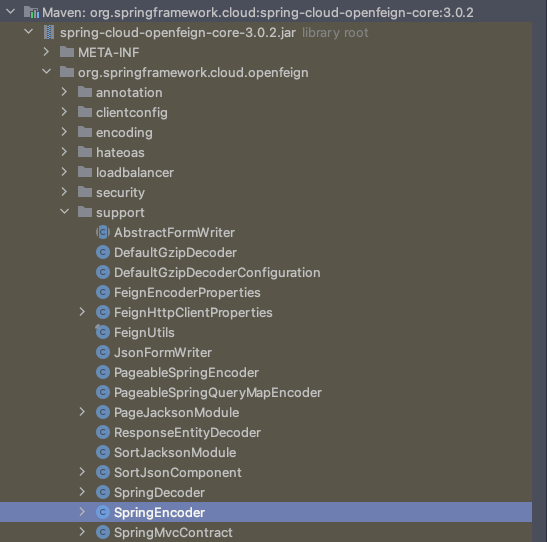Image resolution: width=547 pixels, height=542 pixels.
Task: Expand the clientconfig package
Action: click(64, 112)
